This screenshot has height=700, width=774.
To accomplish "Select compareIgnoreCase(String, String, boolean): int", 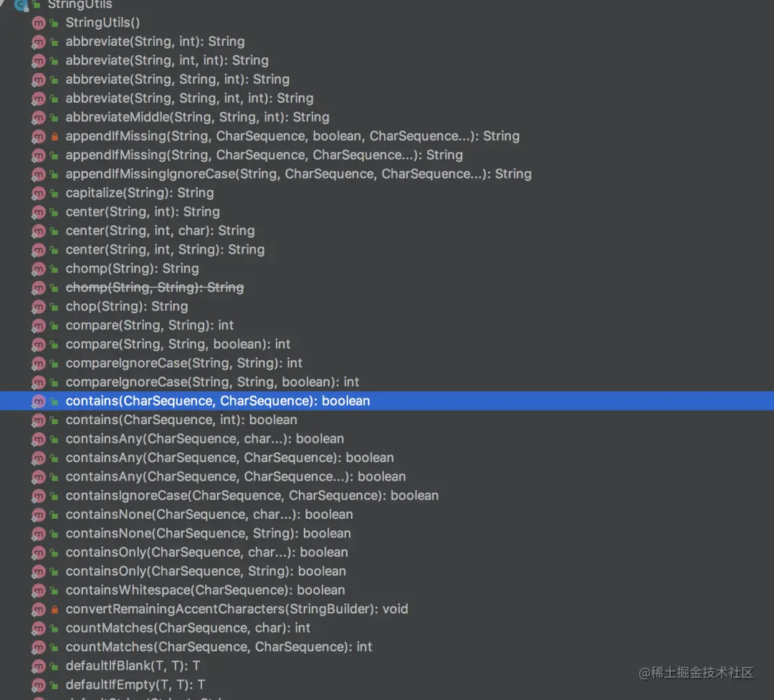I will (x=212, y=382).
